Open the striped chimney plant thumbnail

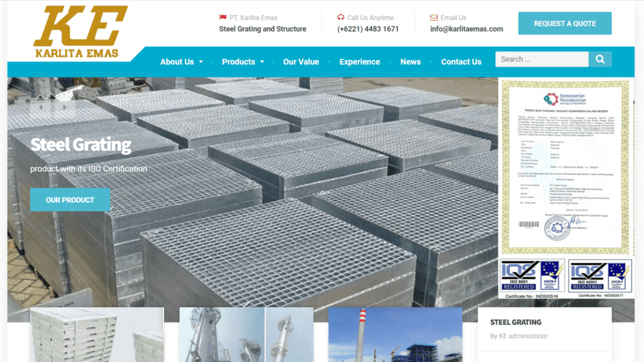[x=395, y=334]
